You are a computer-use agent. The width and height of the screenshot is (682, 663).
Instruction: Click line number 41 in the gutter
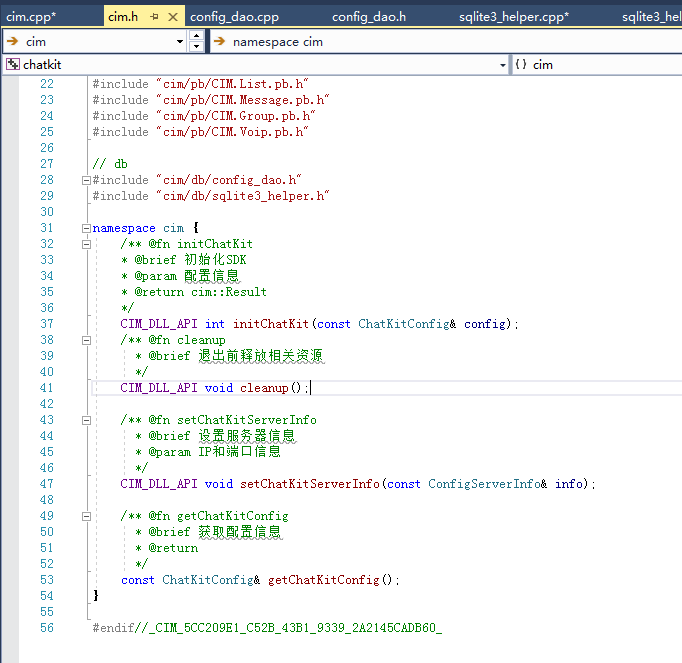pyautogui.click(x=47, y=388)
